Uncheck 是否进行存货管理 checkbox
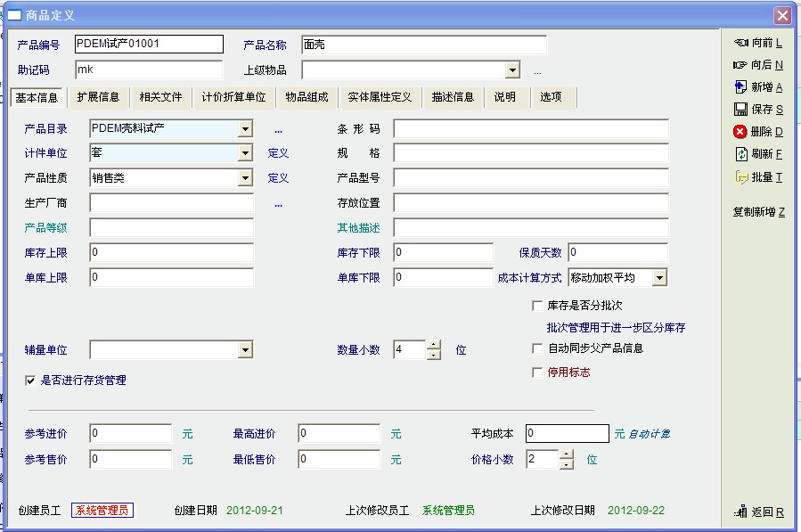 pyautogui.click(x=31, y=381)
